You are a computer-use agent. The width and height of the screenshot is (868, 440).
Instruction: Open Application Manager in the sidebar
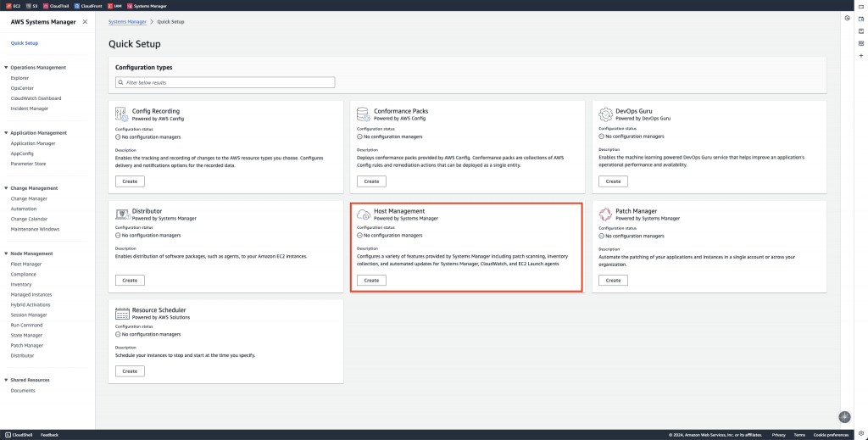33,143
